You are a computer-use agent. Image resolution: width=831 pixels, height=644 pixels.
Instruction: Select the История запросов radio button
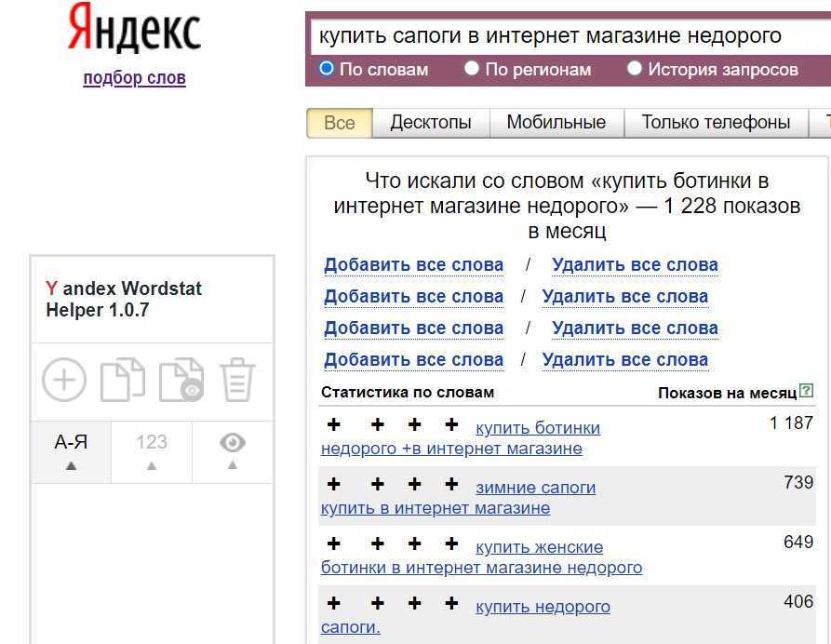635,68
